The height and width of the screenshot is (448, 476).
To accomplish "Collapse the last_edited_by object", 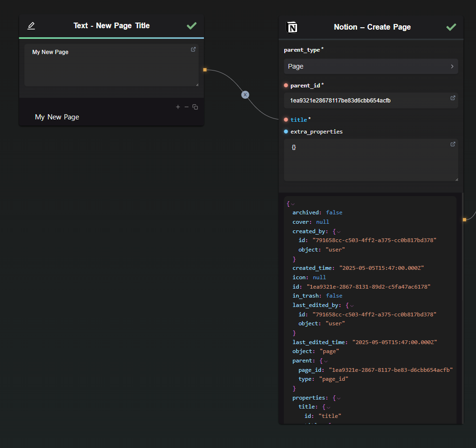I will point(352,306).
